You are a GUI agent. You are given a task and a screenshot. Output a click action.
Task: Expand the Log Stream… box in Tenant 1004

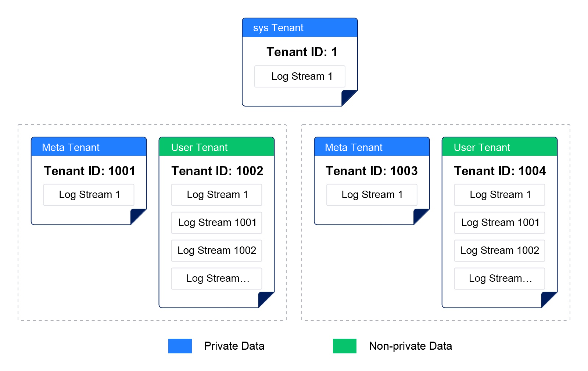click(500, 278)
